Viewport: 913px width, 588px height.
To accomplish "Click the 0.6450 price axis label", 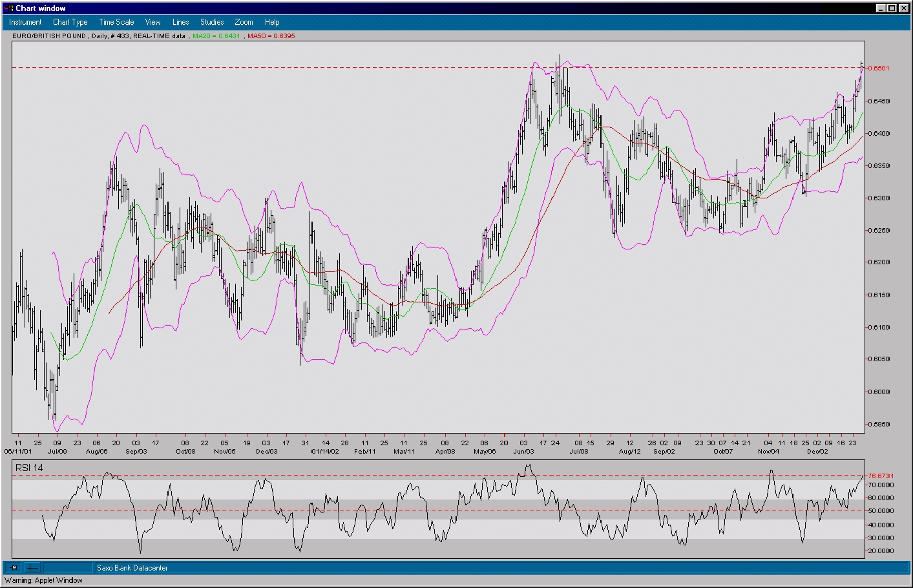I will pos(879,101).
